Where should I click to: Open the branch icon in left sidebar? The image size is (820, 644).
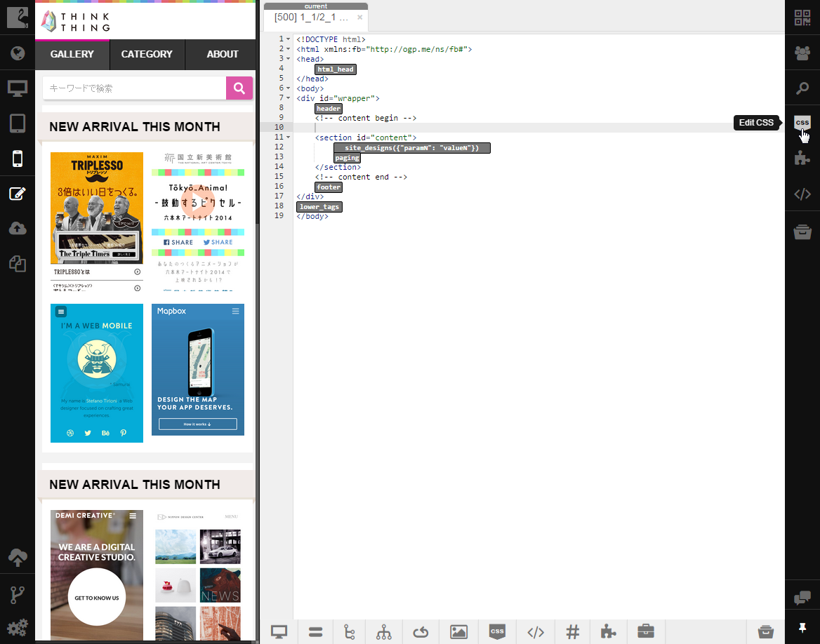(18, 595)
